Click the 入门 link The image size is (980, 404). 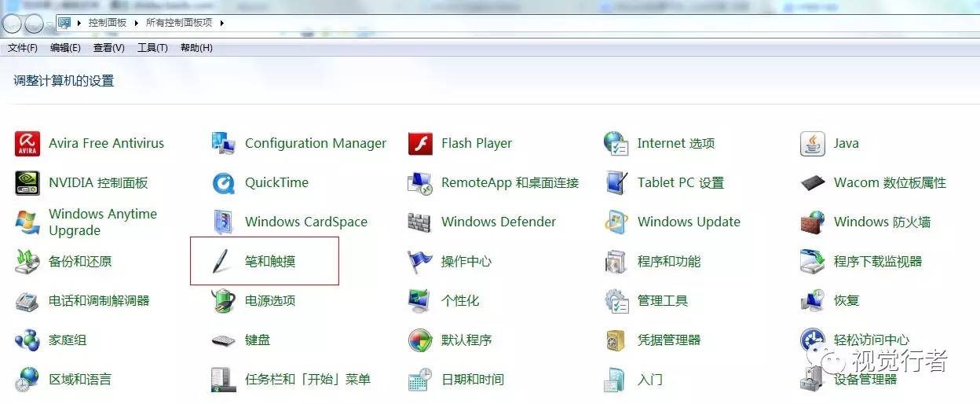(x=650, y=379)
